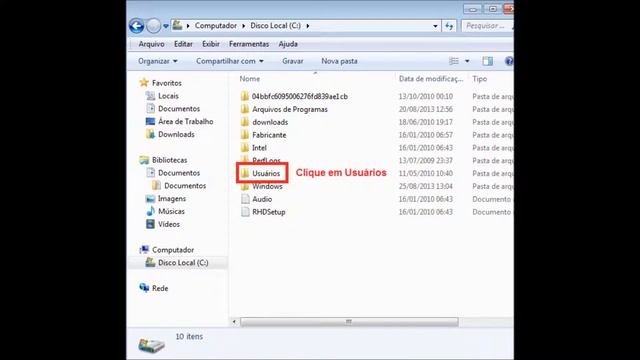Sort by the Tipo column header
Screen dimensions: 640x360
coord(480,79)
